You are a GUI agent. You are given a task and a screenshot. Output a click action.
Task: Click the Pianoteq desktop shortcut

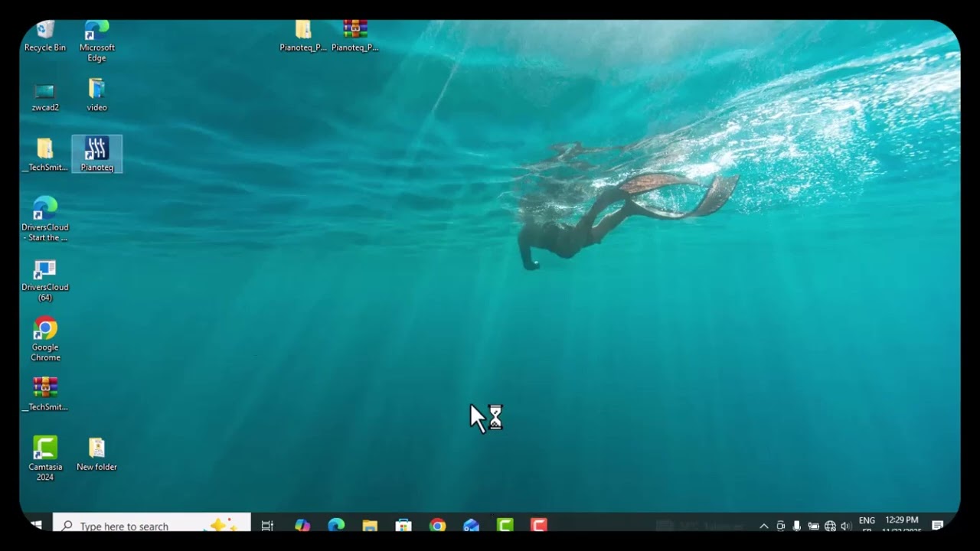coord(97,154)
